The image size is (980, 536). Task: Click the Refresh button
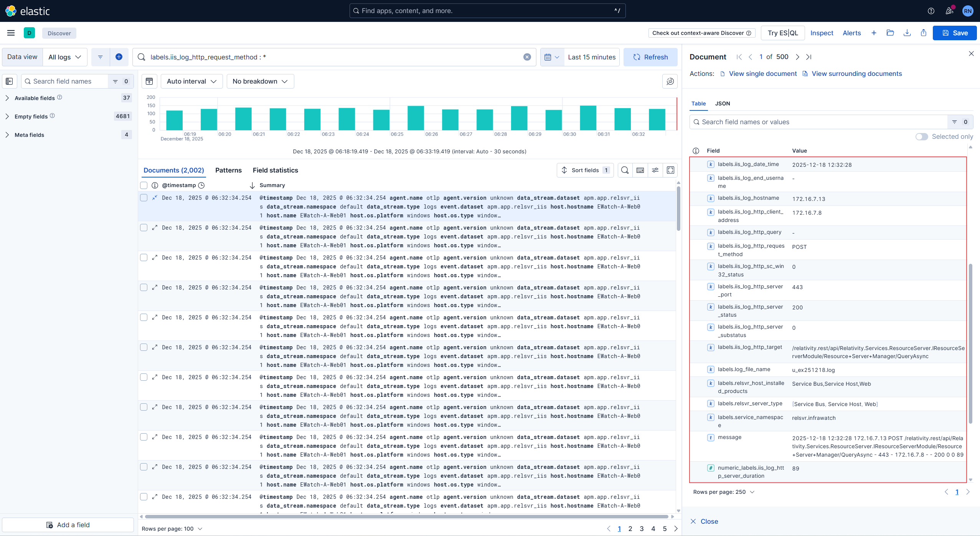tap(650, 57)
